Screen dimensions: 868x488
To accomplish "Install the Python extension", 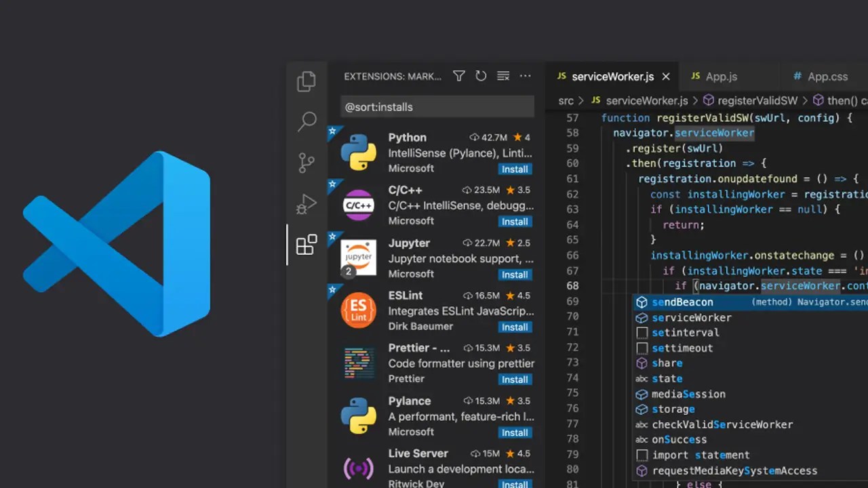I will click(515, 169).
